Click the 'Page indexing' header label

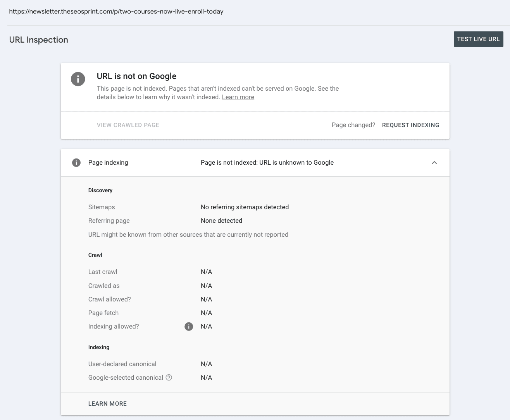(108, 163)
